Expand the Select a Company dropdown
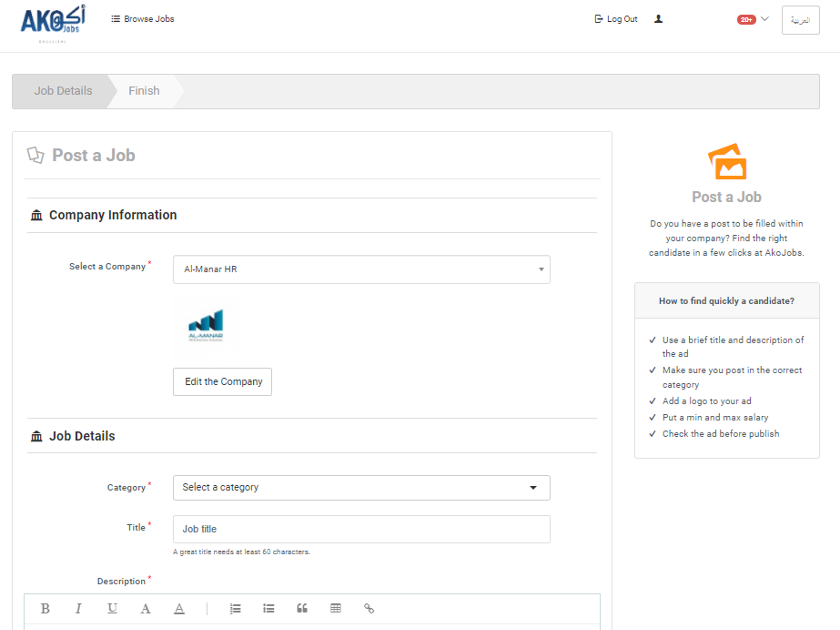 [x=361, y=269]
